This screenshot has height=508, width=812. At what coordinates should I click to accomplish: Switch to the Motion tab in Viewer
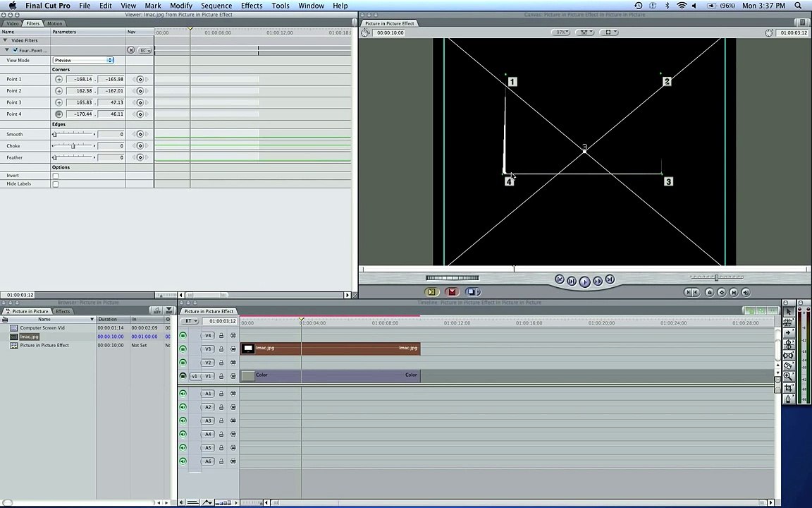(x=54, y=23)
